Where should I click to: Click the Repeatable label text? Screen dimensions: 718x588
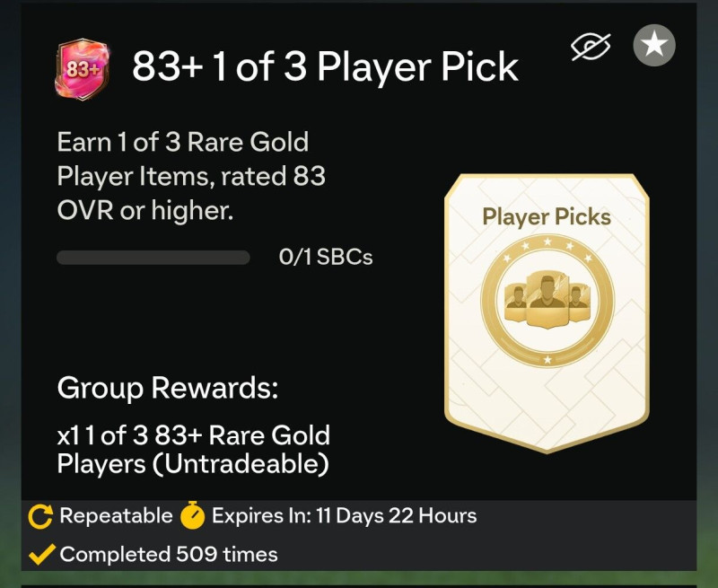[x=116, y=515]
